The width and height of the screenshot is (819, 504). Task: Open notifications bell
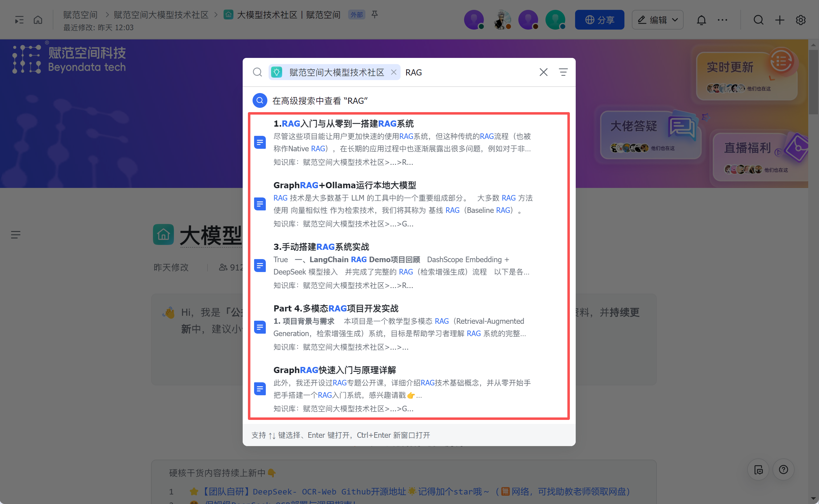click(701, 20)
